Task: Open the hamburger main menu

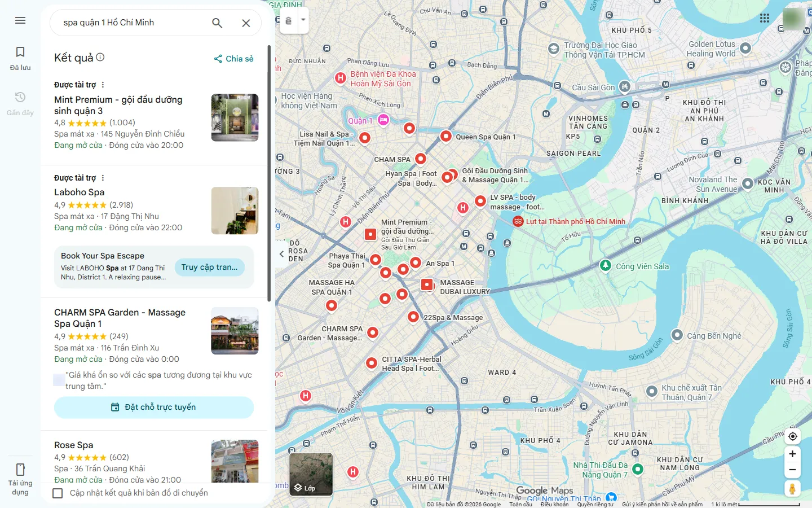Action: pyautogui.click(x=20, y=21)
